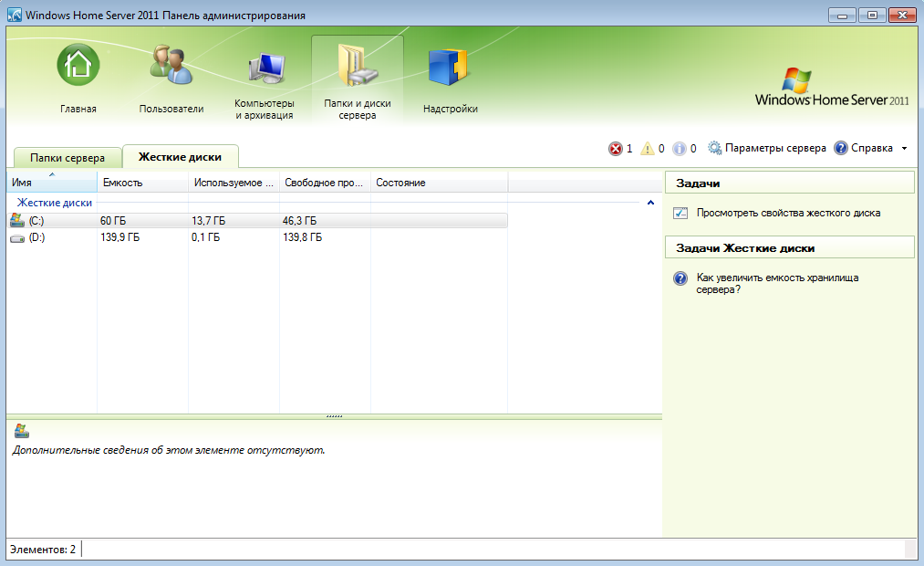Select the (C:) drive row name
Image resolution: width=924 pixels, height=566 pixels.
point(36,221)
